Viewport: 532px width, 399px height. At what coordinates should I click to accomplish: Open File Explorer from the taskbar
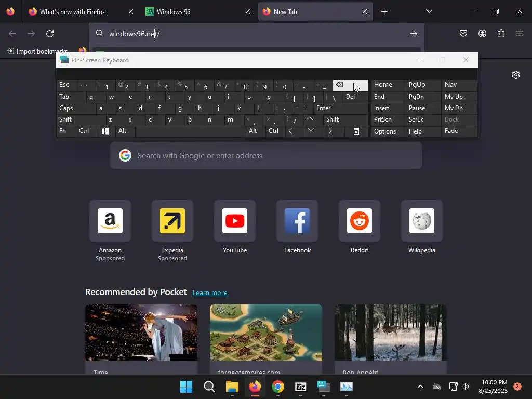(x=232, y=387)
